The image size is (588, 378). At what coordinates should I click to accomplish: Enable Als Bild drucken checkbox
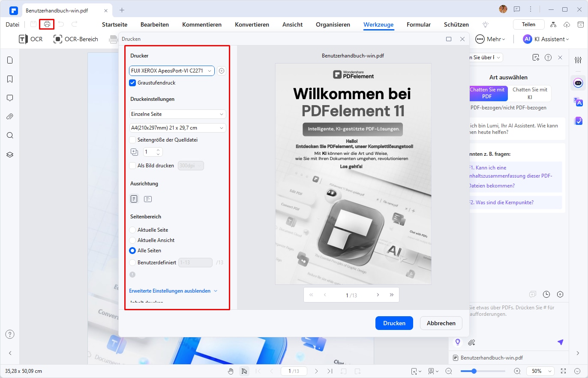tap(133, 166)
